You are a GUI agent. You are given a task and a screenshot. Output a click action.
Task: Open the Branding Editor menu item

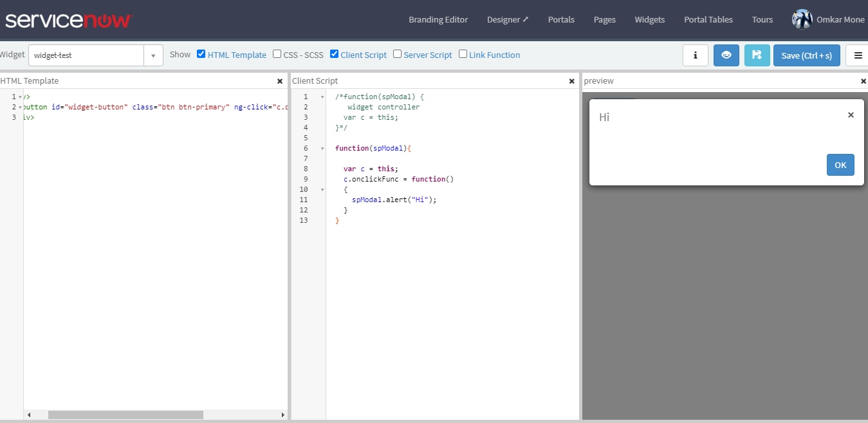click(438, 19)
